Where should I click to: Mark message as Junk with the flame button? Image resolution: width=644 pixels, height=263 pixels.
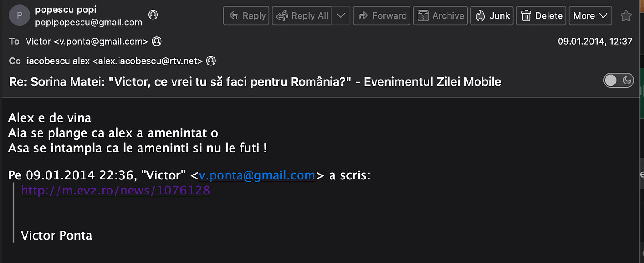click(491, 15)
